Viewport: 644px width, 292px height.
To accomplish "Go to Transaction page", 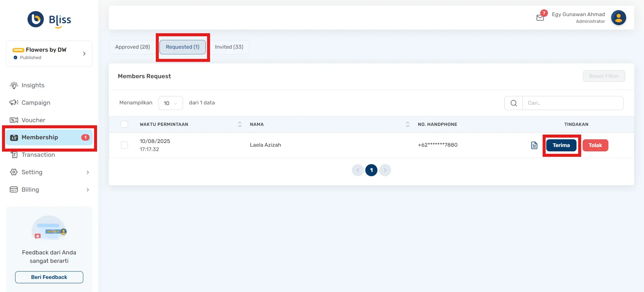I will (x=38, y=155).
